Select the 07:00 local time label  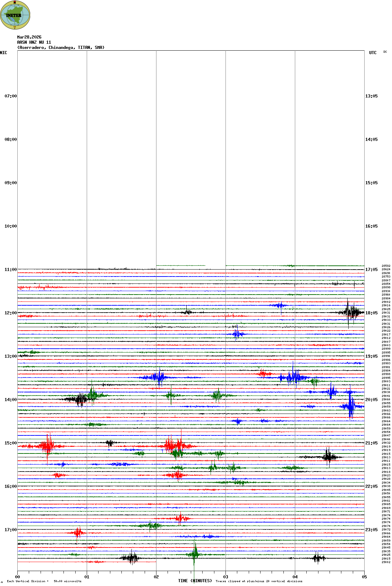tap(10, 96)
